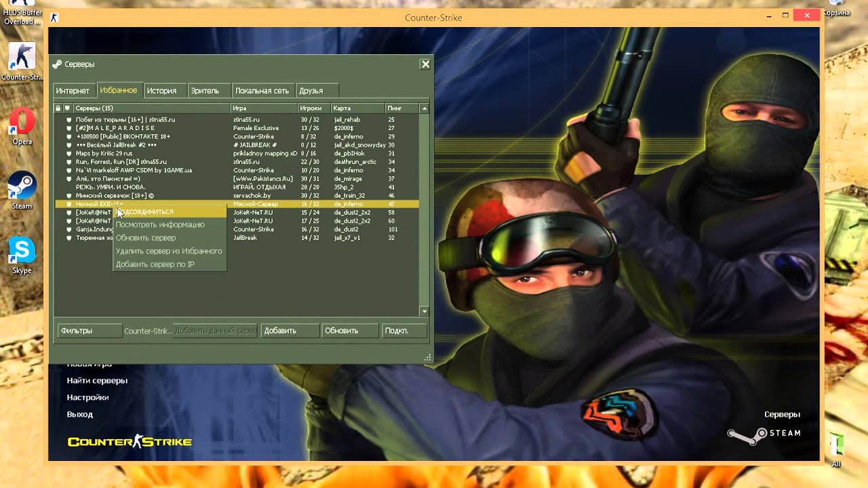
Task: Open the Counter-Strike desktop shortcut
Action: point(22,62)
